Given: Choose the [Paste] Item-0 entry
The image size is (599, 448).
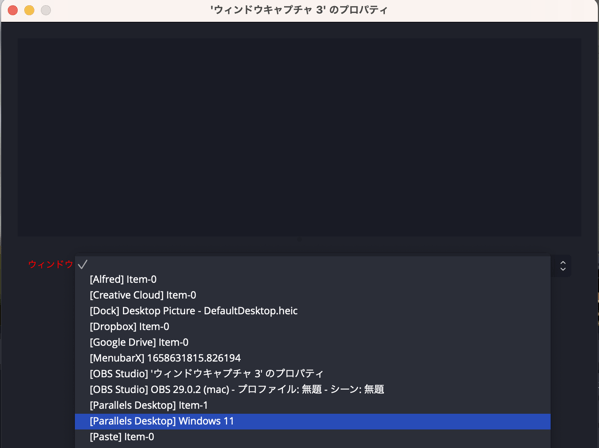Looking at the screenshot, I should pos(312,437).
